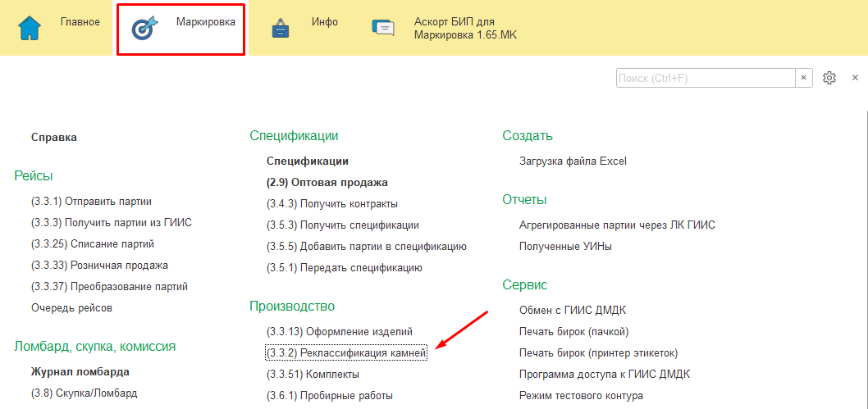Open (3.5.5) Добавить партии в спецификацию

(x=367, y=247)
